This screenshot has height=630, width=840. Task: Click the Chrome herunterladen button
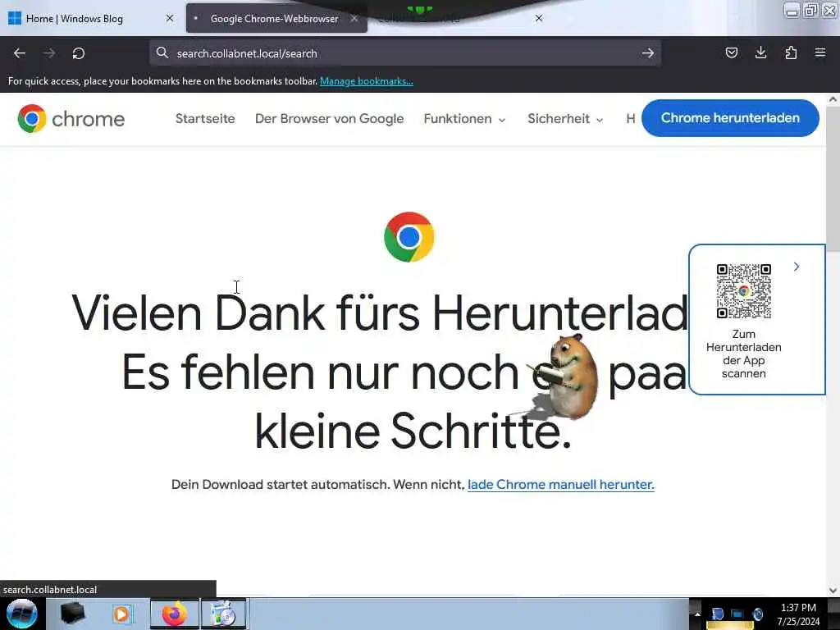tap(730, 118)
